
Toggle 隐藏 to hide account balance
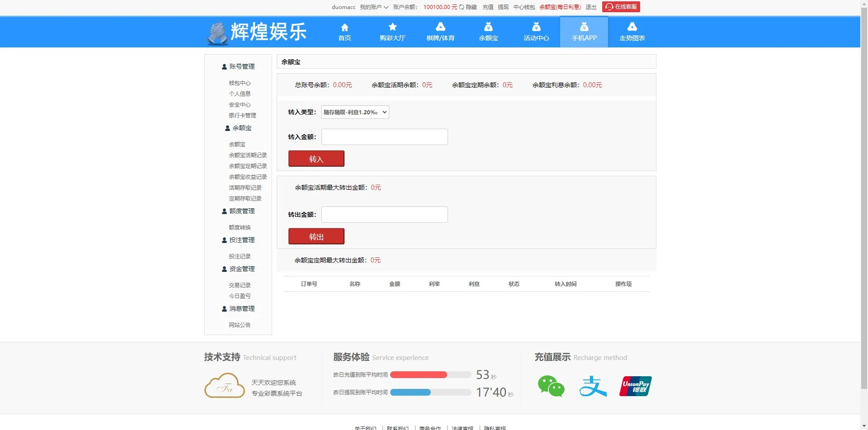coord(471,7)
